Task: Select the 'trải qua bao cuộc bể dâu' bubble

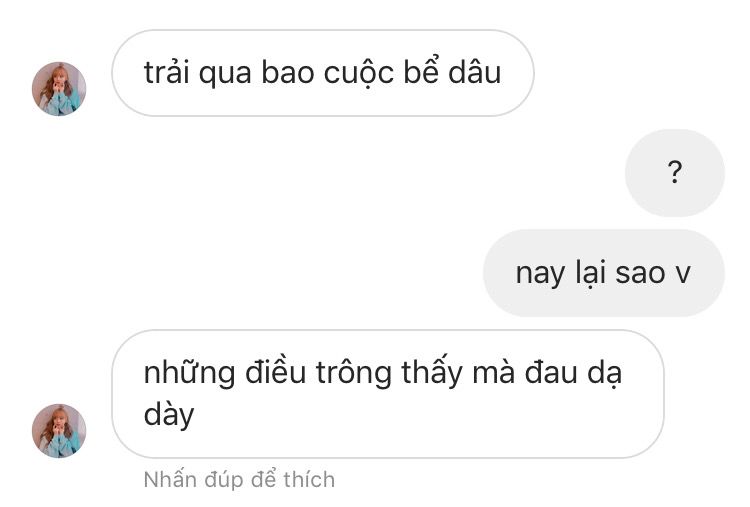Action: (323, 73)
